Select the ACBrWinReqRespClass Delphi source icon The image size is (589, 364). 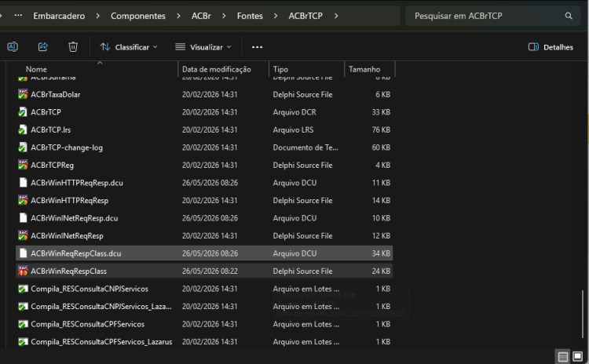pyautogui.click(x=23, y=271)
